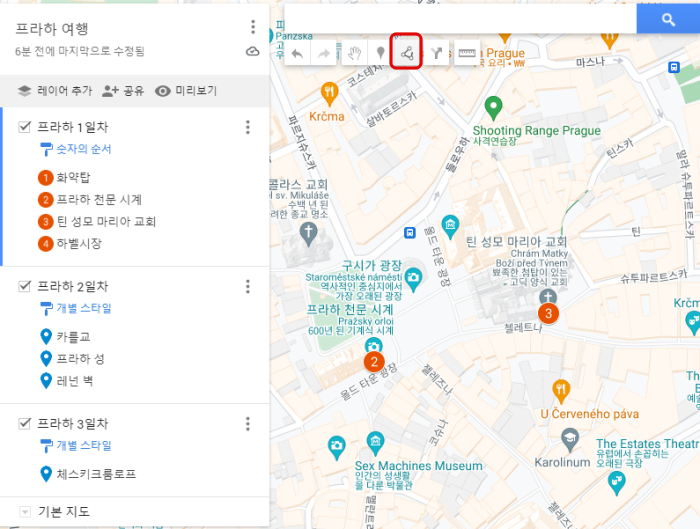Click blue transit stop icon near 올드 타운 광장
The width and height of the screenshot is (700, 529).
pos(409,233)
